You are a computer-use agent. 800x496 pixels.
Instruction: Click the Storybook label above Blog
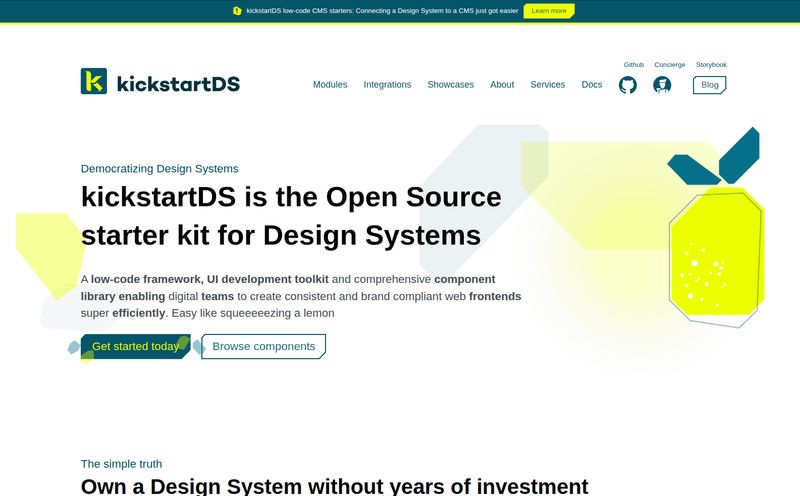click(x=711, y=65)
